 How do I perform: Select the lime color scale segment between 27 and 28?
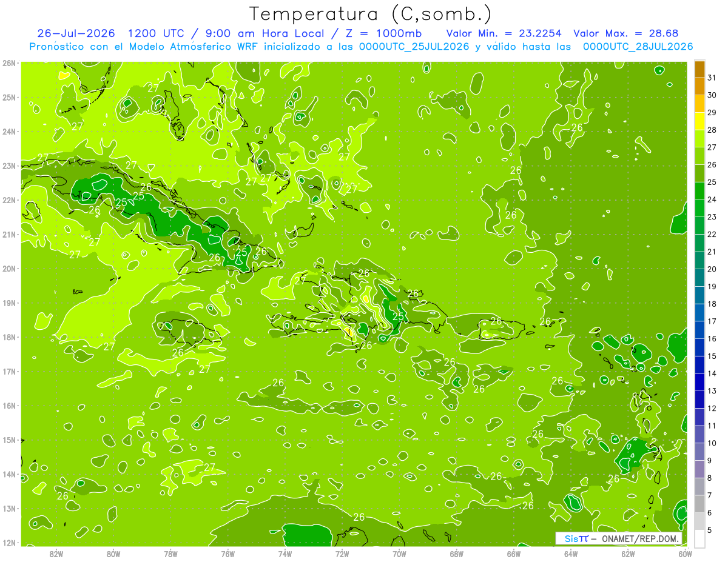(x=699, y=139)
